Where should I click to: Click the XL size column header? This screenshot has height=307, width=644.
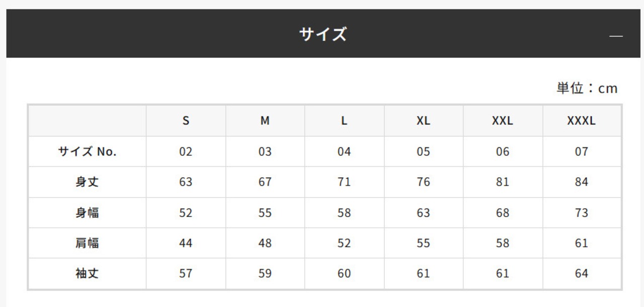423,121
